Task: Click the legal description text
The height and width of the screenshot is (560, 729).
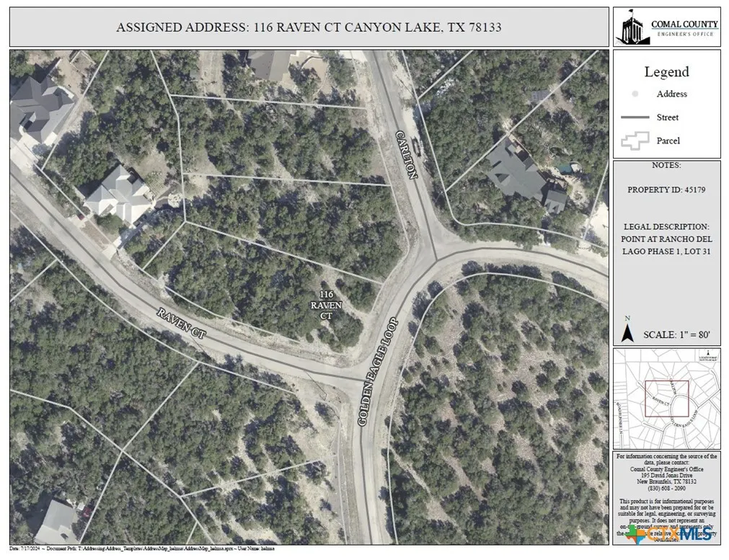Action: tap(666, 239)
